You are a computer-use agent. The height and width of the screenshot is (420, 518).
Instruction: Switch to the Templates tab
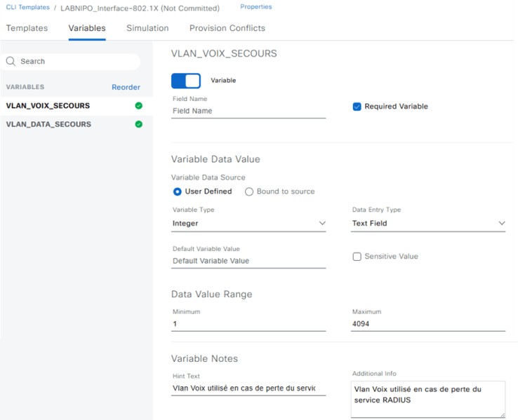pyautogui.click(x=27, y=28)
